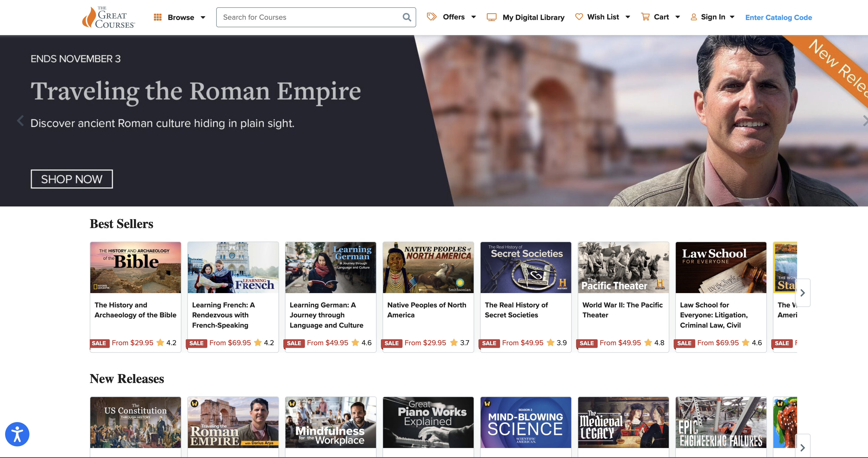Expand the Cart dropdown arrow

[x=678, y=17]
